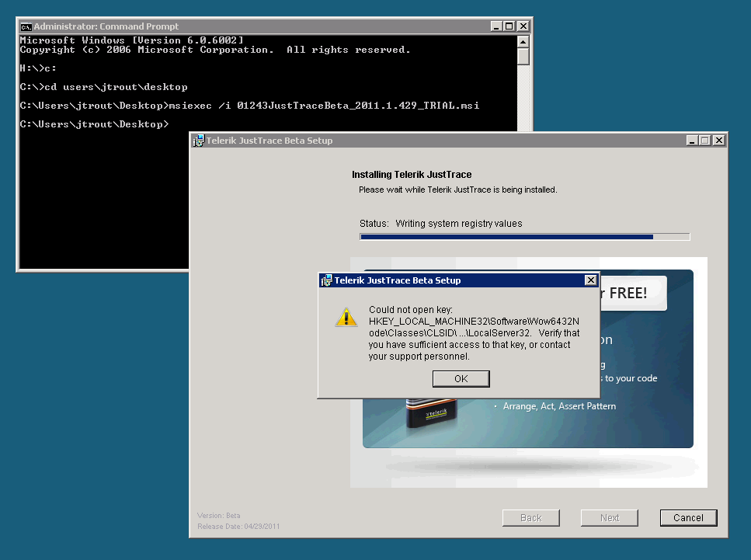
Task: Click the 'FREE!' banner text
Action: pyautogui.click(x=628, y=293)
